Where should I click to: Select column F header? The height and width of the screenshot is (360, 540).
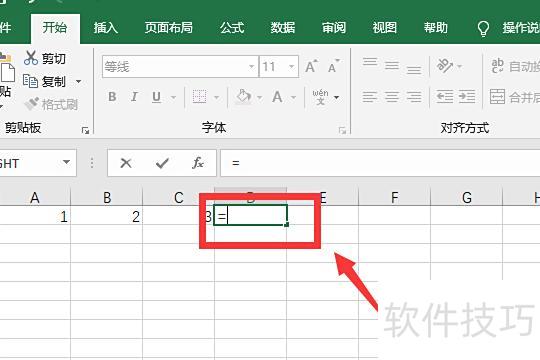click(394, 197)
